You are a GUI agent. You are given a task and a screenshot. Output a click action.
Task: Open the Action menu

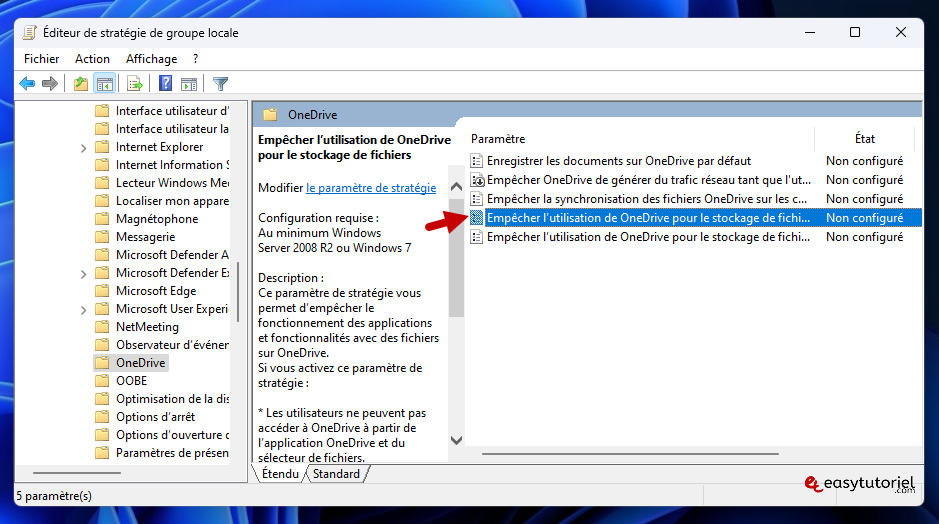[92, 59]
